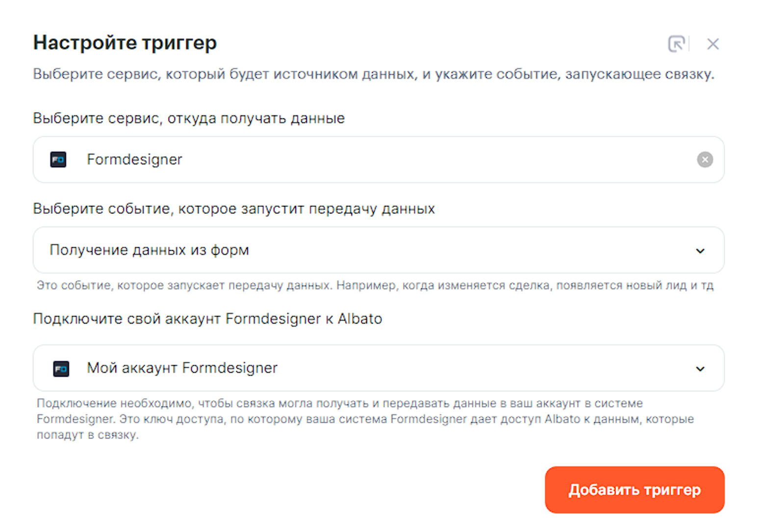
Task: Close the trigger setup dialog
Action: click(x=712, y=44)
